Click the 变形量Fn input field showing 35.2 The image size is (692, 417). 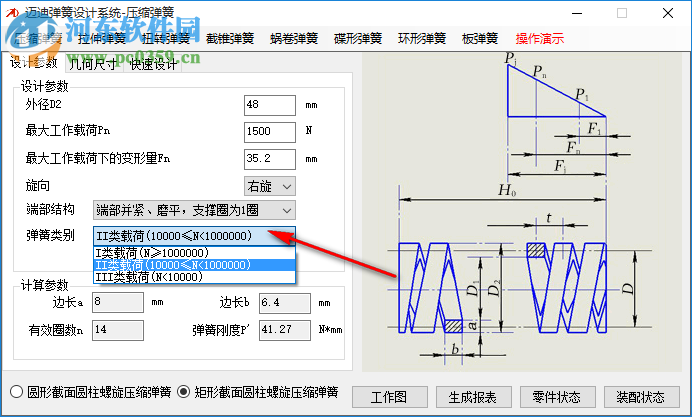tap(270, 159)
